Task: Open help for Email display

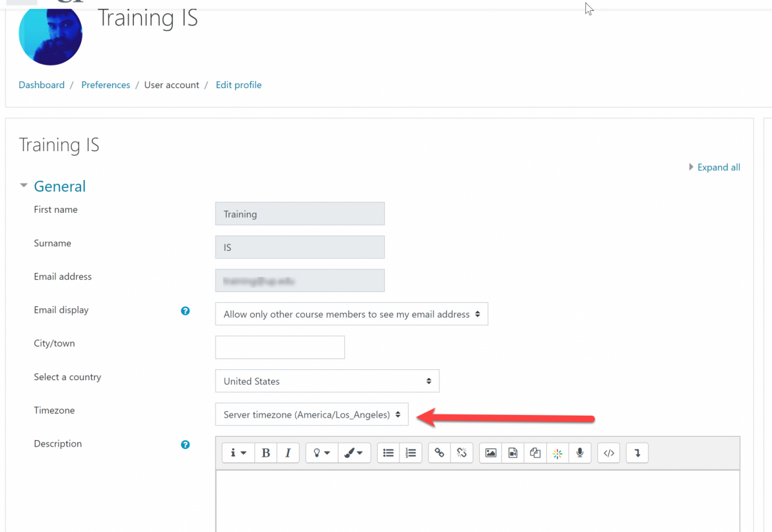Action: pos(185,311)
